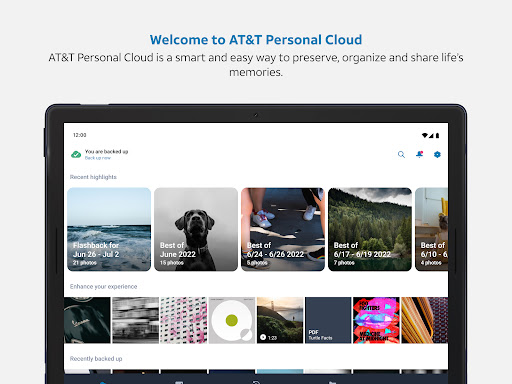Open the Turtle Facts PDF tile

point(328,320)
